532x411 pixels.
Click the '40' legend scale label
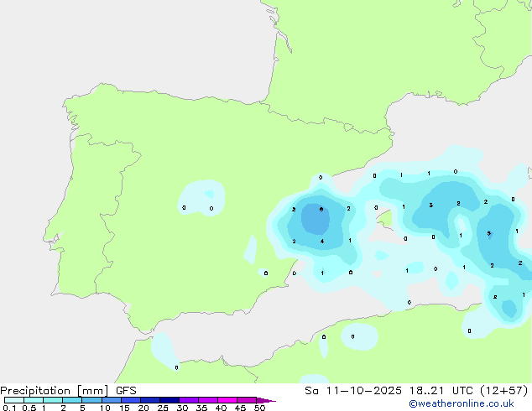(222, 408)
